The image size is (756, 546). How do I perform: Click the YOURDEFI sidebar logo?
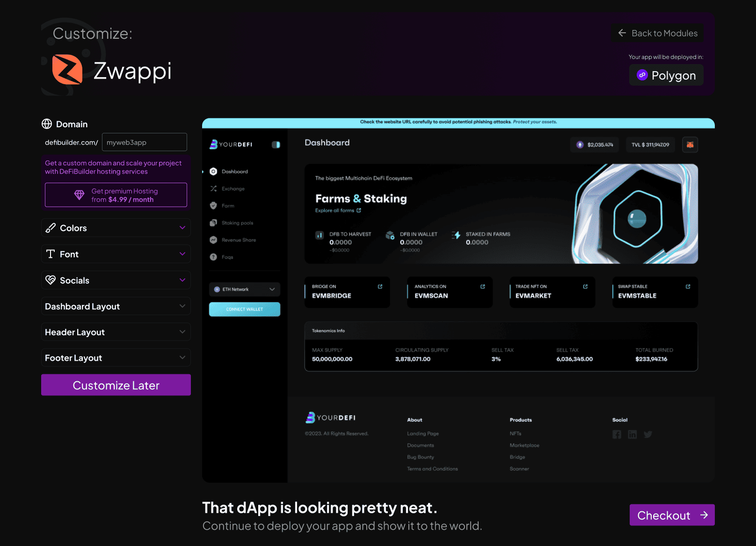[231, 145]
